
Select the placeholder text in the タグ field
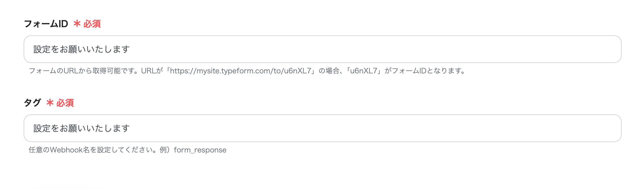click(x=81, y=128)
